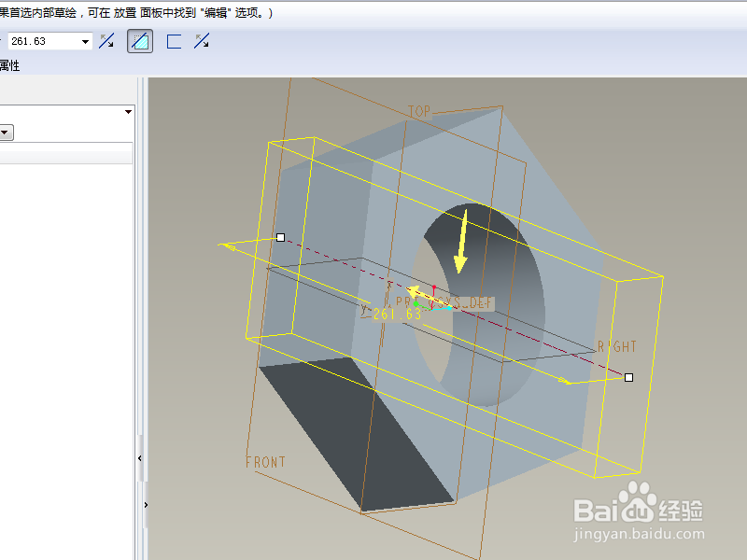Image resolution: width=747 pixels, height=560 pixels.
Task: Click the 261.63 dimension in the model view
Action: 398,314
